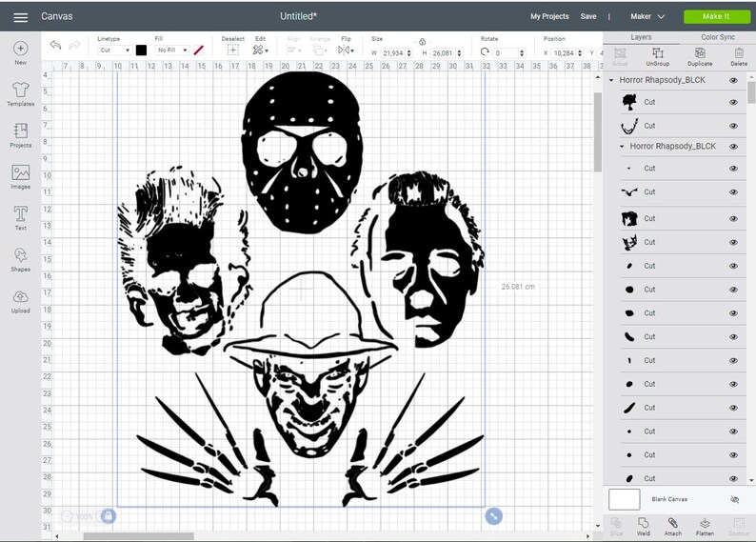
Task: Click the Rotate icon
Action: pyautogui.click(x=485, y=52)
